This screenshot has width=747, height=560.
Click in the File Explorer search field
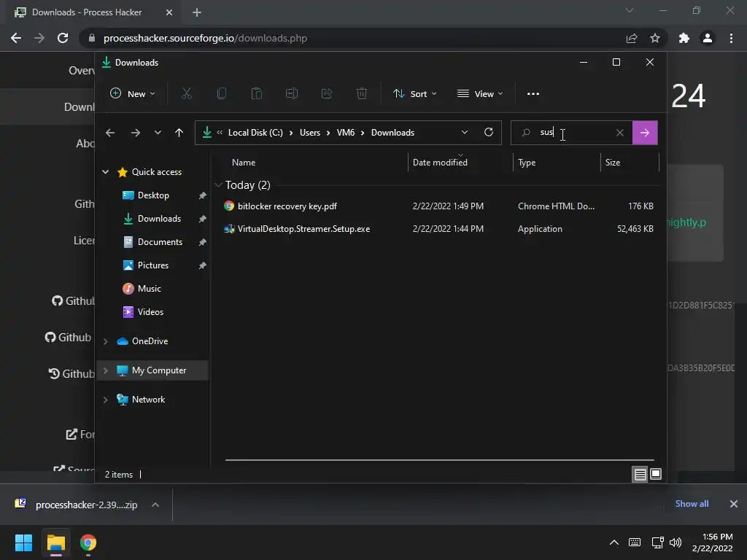point(572,133)
